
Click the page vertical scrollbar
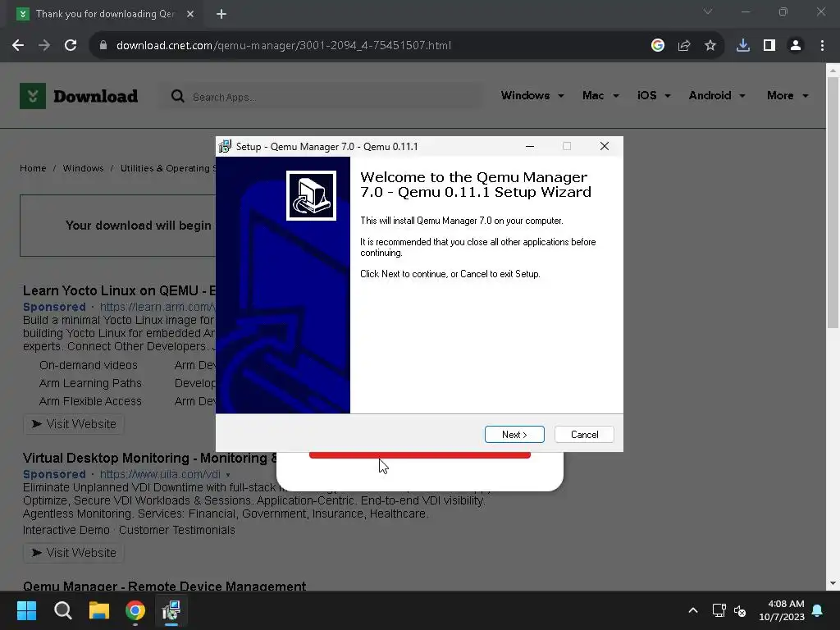[833, 203]
